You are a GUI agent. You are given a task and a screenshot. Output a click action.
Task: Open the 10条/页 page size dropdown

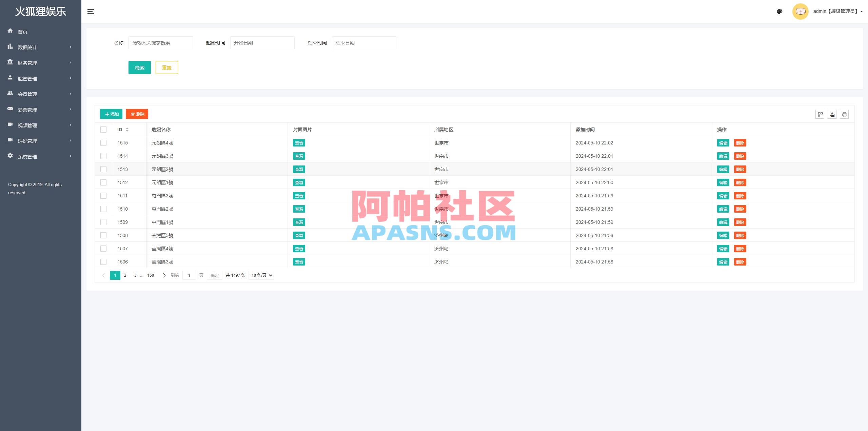tap(261, 275)
